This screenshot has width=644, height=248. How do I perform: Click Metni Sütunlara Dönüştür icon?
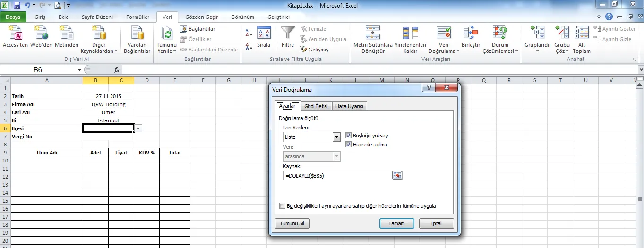(x=373, y=34)
